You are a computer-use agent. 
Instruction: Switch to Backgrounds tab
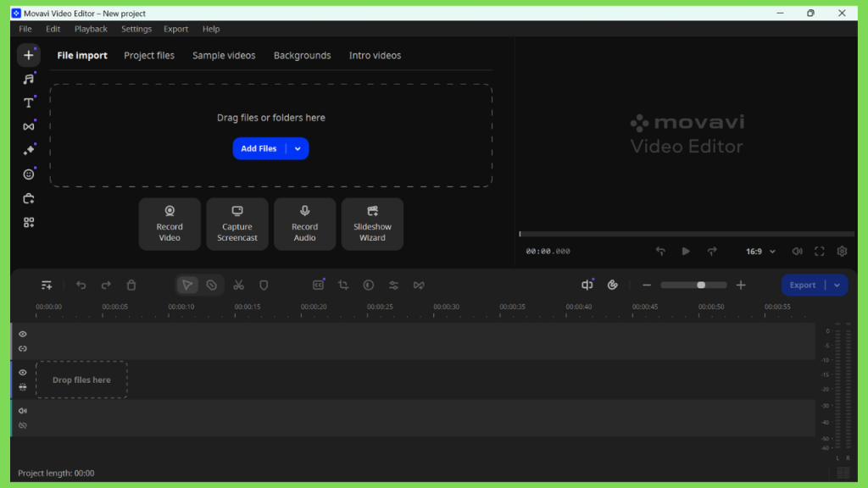(x=303, y=55)
